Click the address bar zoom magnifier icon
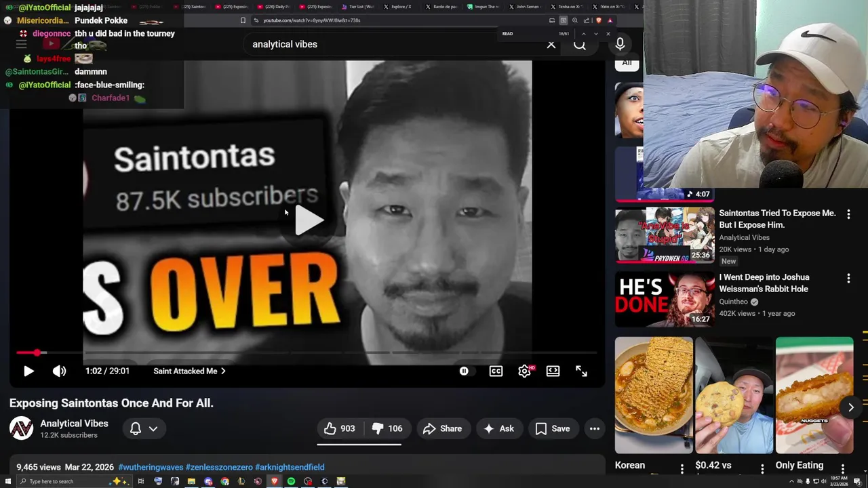Screen dimensions: 868x488 coord(575,20)
